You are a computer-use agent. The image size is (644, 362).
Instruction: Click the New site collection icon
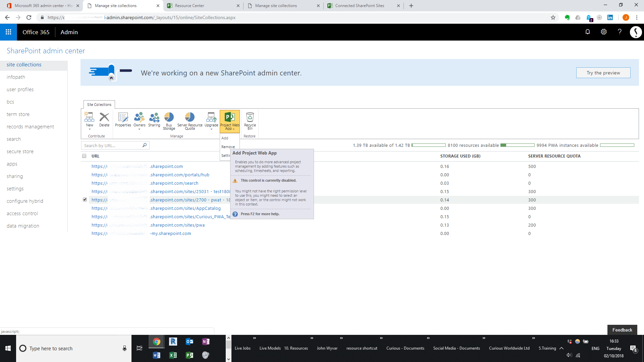[89, 117]
